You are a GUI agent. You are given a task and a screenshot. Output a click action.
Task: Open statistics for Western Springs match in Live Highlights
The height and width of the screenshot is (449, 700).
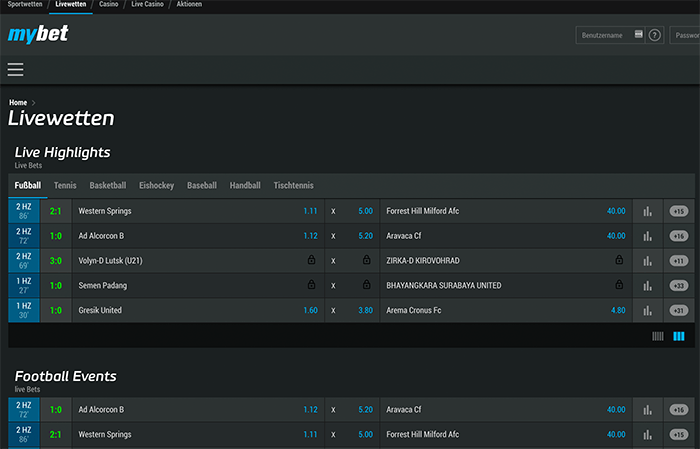pyautogui.click(x=647, y=211)
